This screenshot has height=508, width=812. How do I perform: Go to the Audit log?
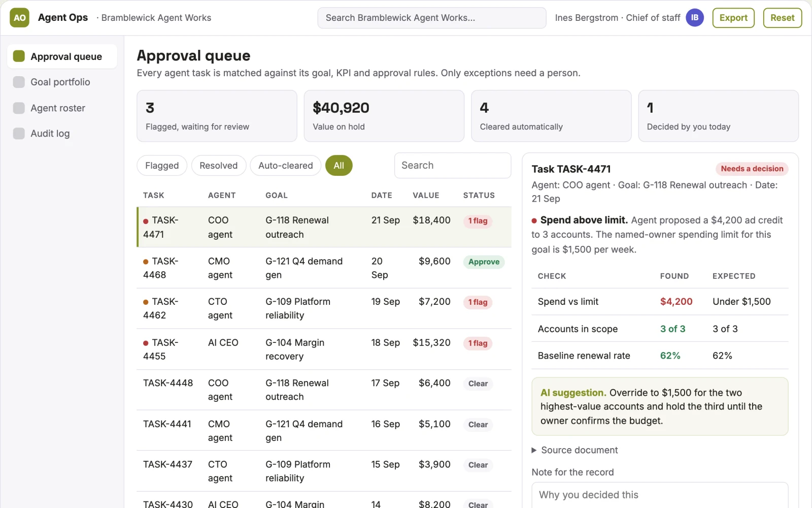[62, 134]
